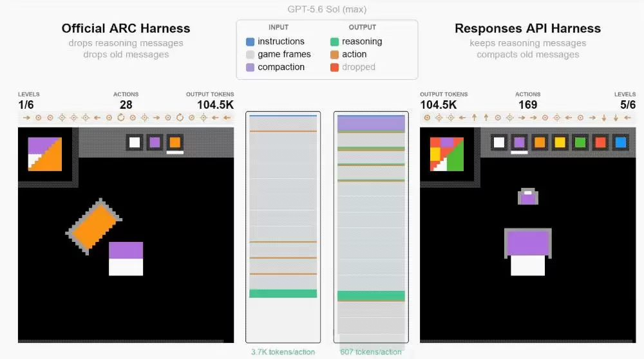The image size is (644, 359).
Task: Click the multicolor target thumbnail in Responses API game
Action: click(x=447, y=154)
